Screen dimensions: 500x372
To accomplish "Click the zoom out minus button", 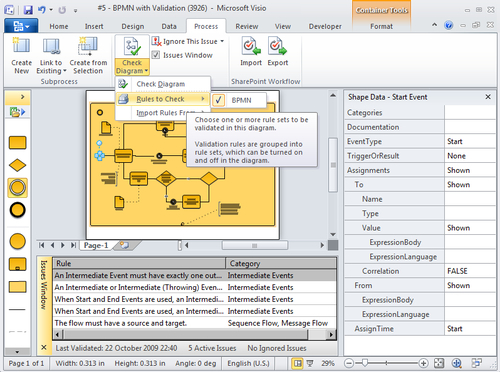I will tap(349, 363).
